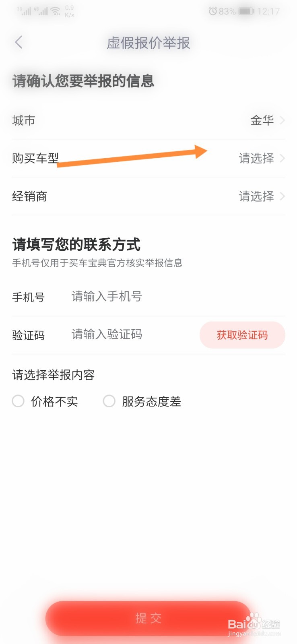Open city selector showing 金华
This screenshot has height=644, width=297.
[x=148, y=120]
